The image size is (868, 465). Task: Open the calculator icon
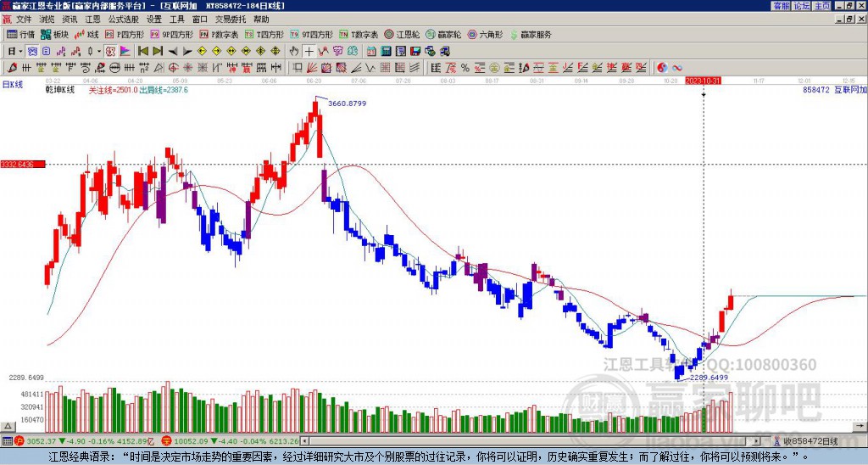coord(386,52)
